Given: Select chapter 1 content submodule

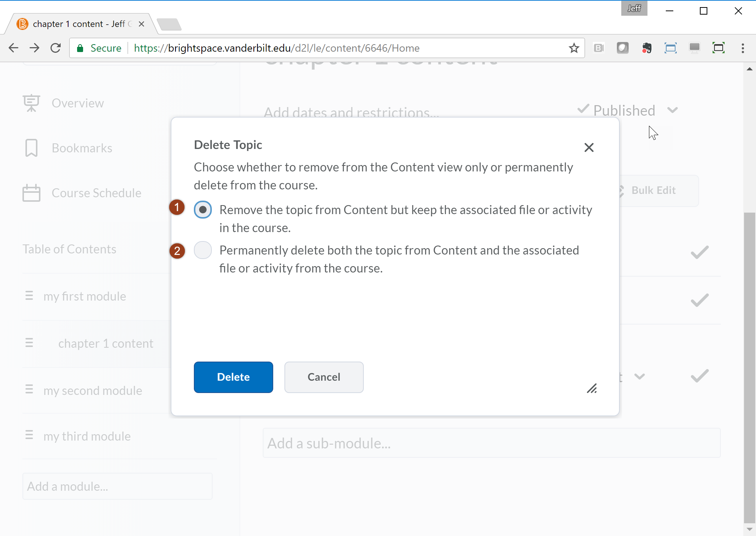Looking at the screenshot, I should (106, 344).
